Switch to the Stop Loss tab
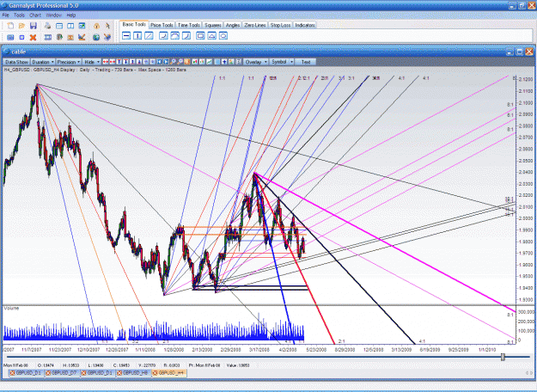This screenshot has height=392, width=537. (x=280, y=25)
